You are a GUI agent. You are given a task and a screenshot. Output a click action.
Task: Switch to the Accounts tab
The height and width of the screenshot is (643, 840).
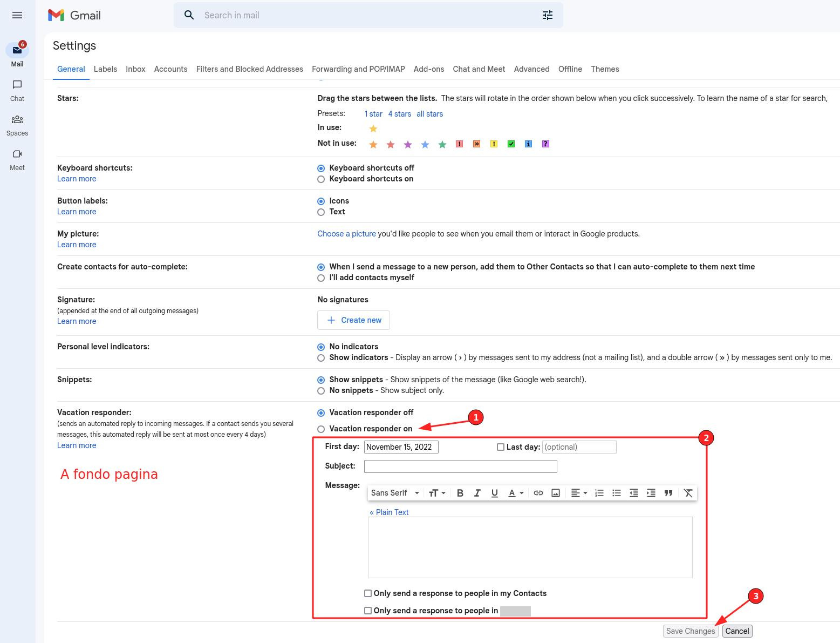click(x=170, y=69)
